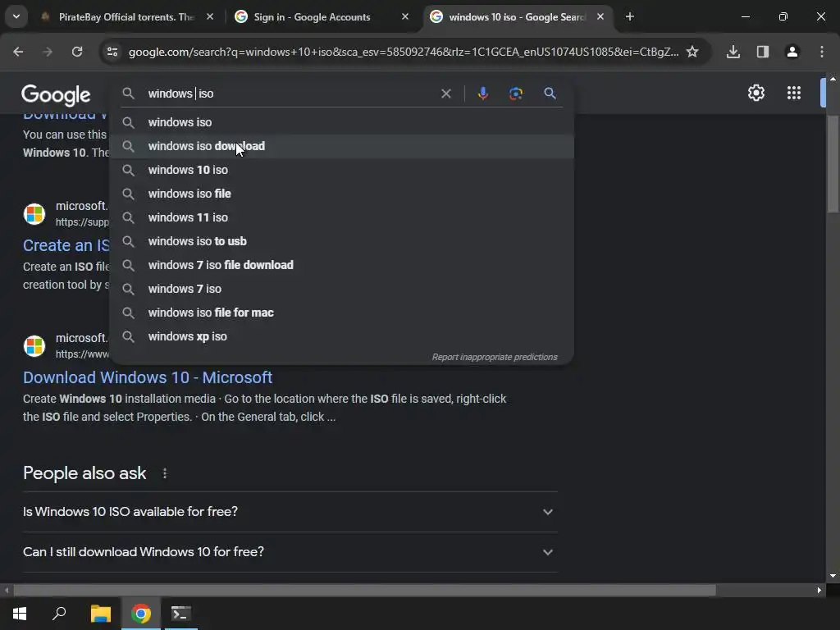The image size is (840, 630).
Task: Open Google quick settings gear
Action: (x=756, y=94)
